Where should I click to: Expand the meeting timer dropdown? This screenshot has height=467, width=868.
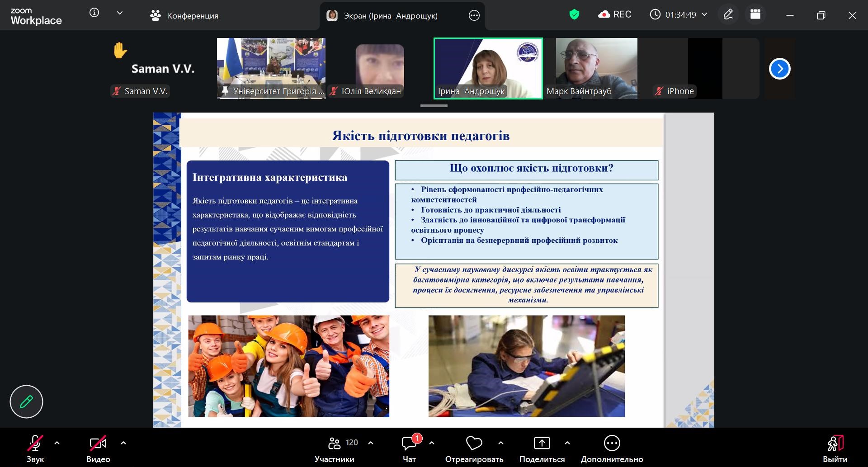704,15
